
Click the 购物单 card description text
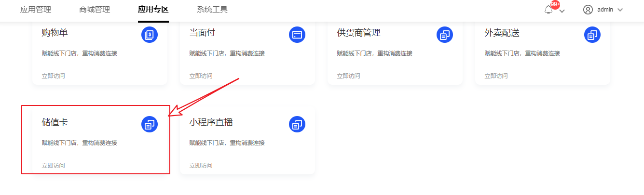(79, 53)
